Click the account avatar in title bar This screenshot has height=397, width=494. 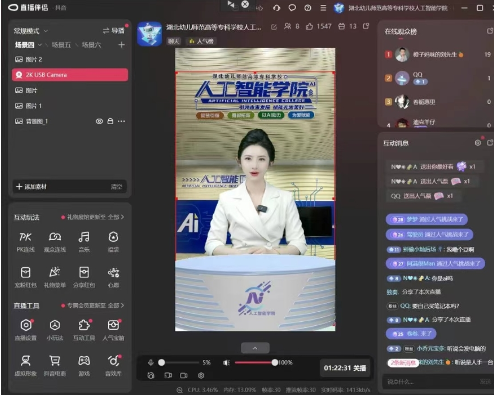click(x=339, y=8)
